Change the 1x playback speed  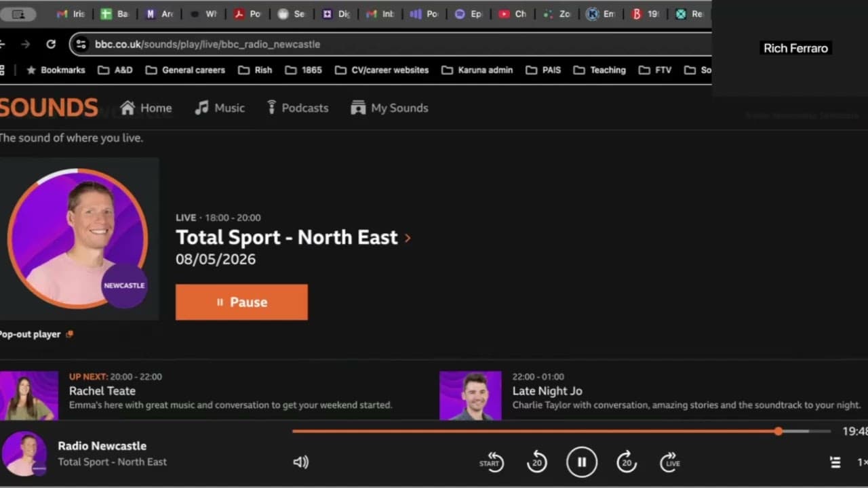tap(862, 462)
